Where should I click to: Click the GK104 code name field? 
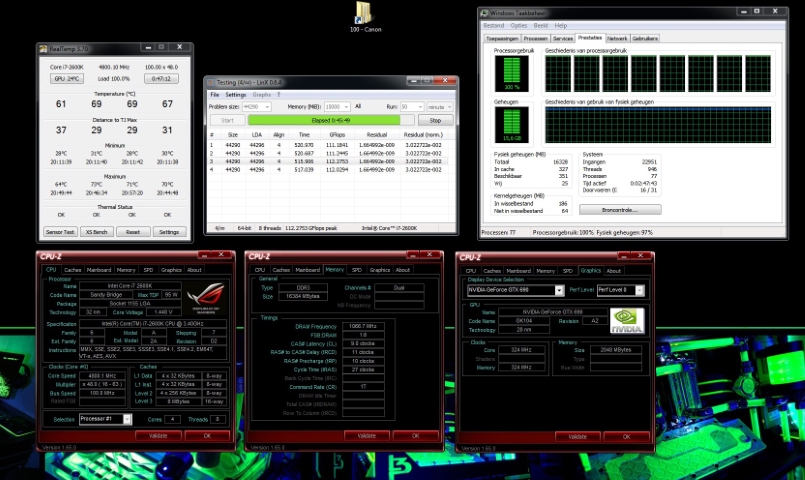pyautogui.click(x=524, y=321)
